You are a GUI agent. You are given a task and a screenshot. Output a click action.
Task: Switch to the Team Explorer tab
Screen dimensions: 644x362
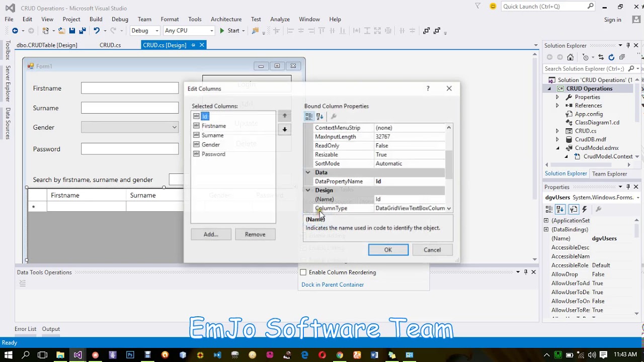pyautogui.click(x=609, y=174)
